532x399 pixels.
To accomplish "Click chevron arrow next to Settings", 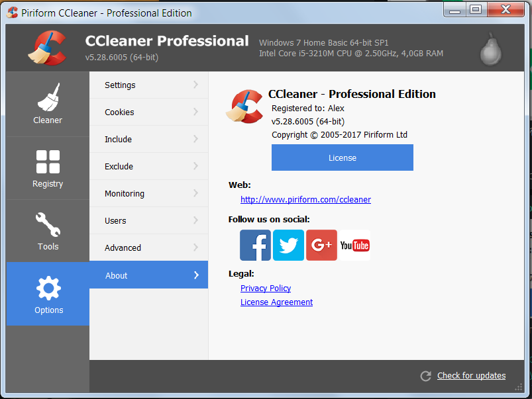I will (x=195, y=85).
